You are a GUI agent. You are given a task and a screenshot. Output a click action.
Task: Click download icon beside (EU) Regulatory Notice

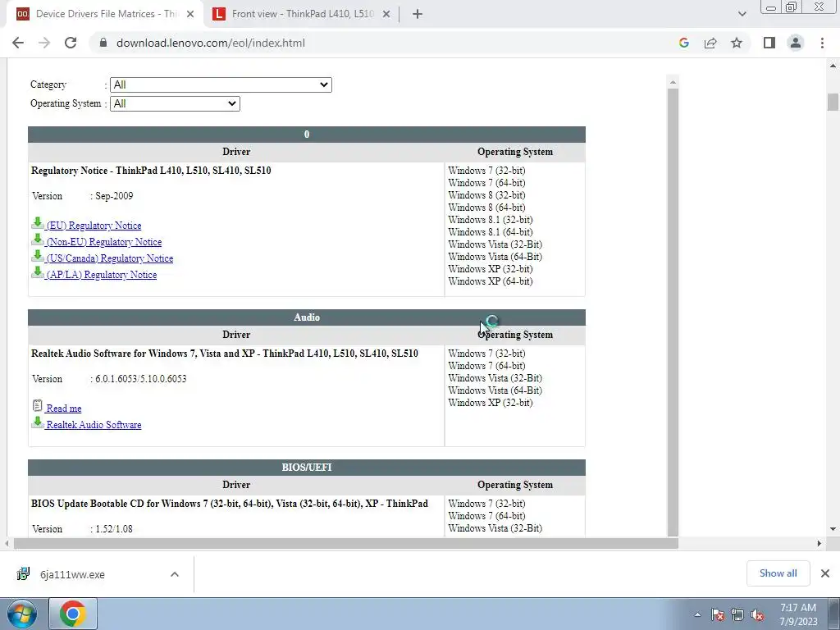coord(38,223)
